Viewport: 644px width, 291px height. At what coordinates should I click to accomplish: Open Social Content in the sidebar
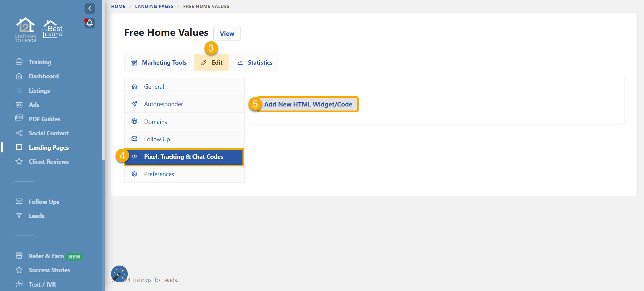[49, 133]
